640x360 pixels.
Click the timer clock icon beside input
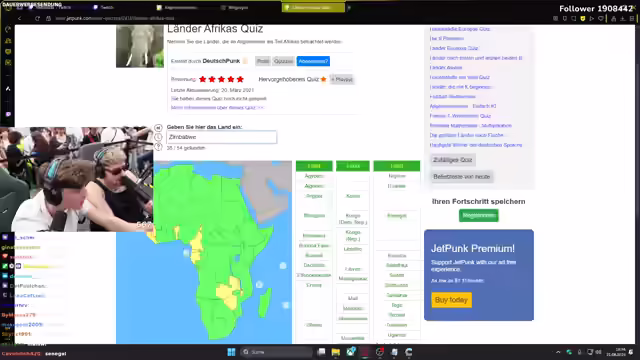point(158,137)
